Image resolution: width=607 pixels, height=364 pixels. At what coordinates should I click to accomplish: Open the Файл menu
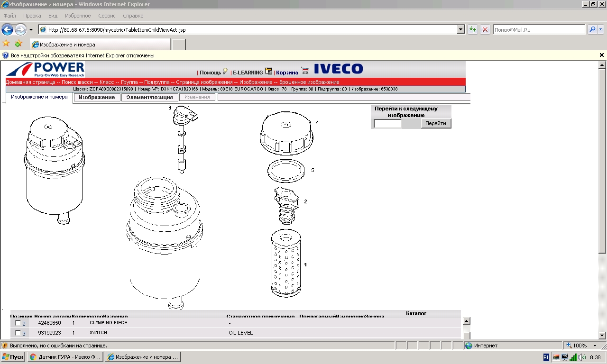[9, 16]
